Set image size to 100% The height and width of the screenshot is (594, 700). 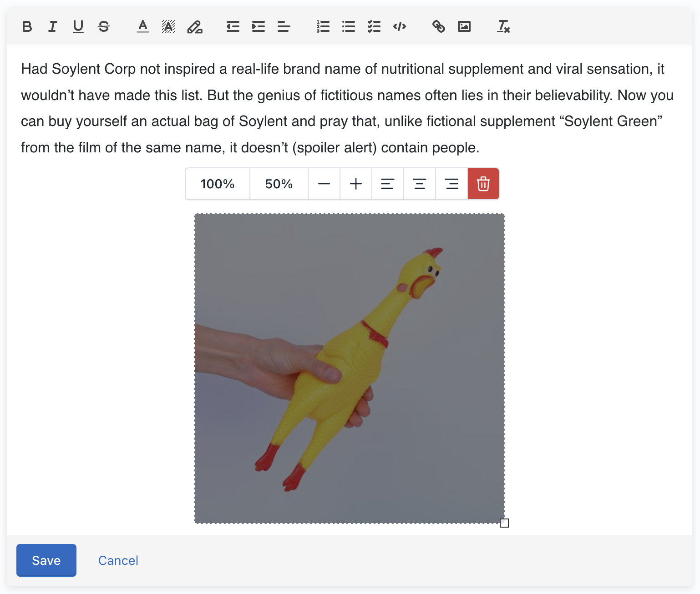[218, 184]
